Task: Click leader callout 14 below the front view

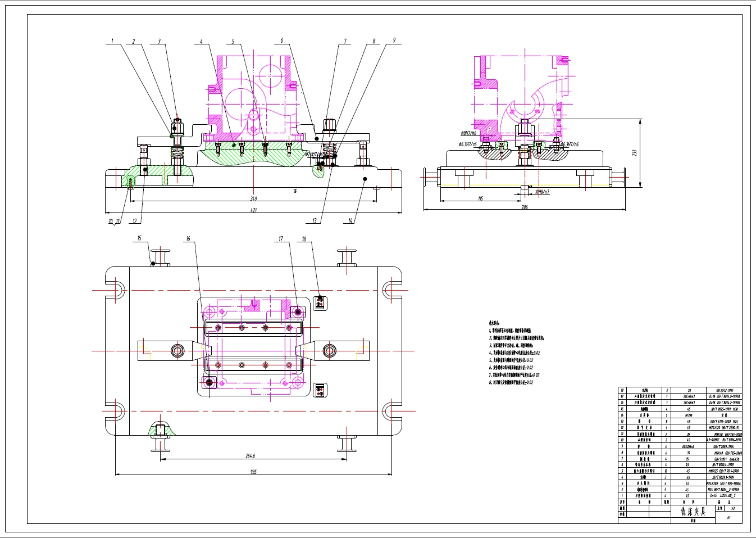Action: 350,221
